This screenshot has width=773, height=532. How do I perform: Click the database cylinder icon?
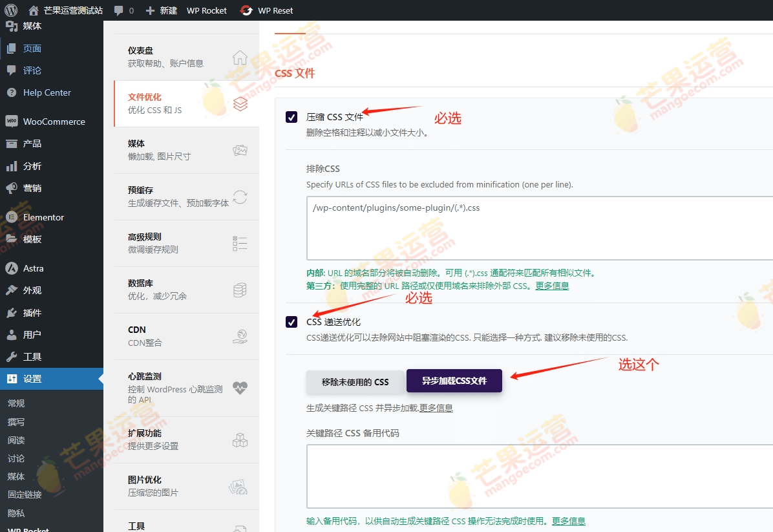pyautogui.click(x=240, y=290)
